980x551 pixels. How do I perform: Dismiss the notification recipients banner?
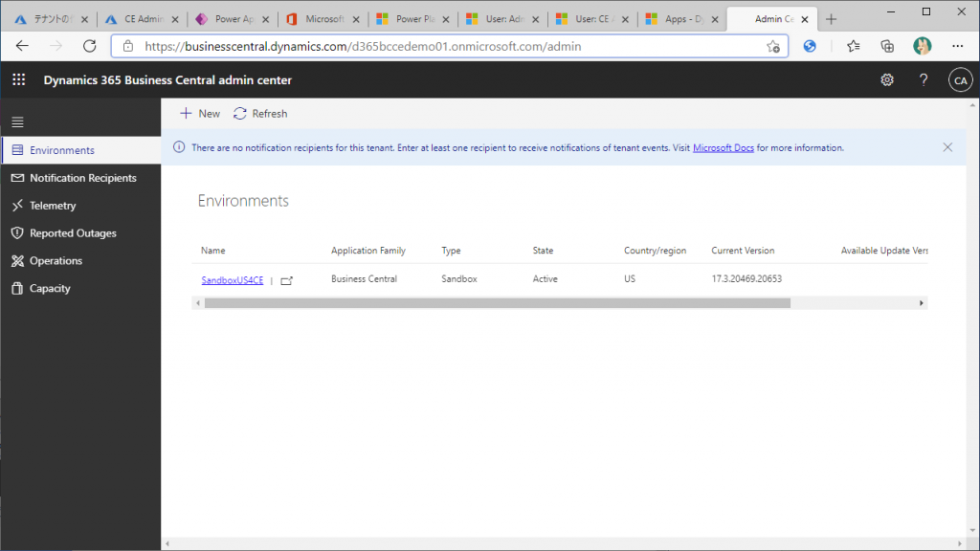pos(947,147)
